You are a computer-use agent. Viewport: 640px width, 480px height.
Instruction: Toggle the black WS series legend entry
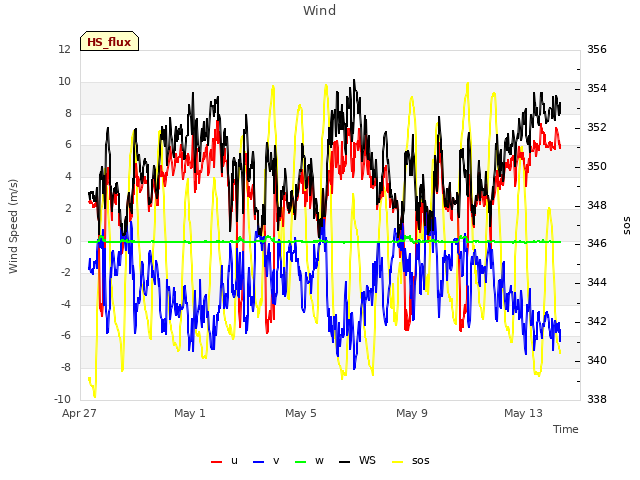pos(357,461)
